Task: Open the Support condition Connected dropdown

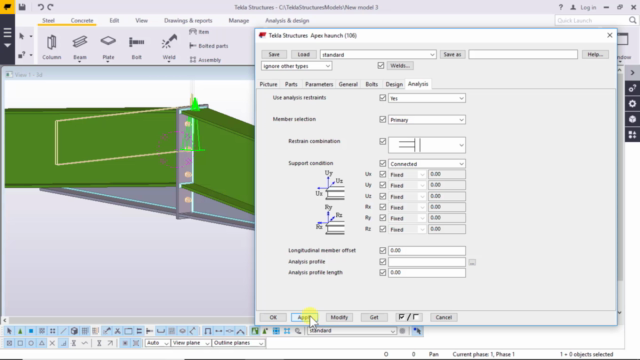Action: pyautogui.click(x=427, y=164)
